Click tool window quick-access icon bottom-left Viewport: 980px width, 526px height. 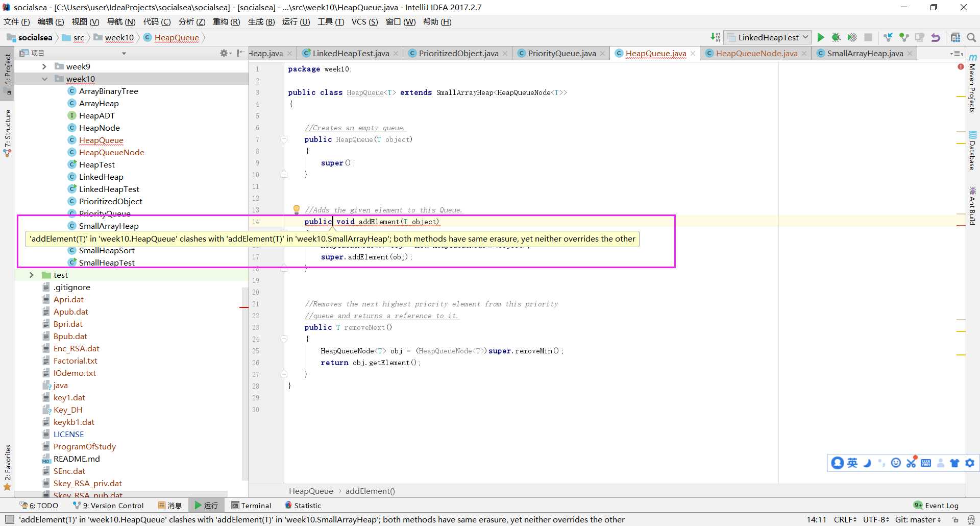point(9,519)
